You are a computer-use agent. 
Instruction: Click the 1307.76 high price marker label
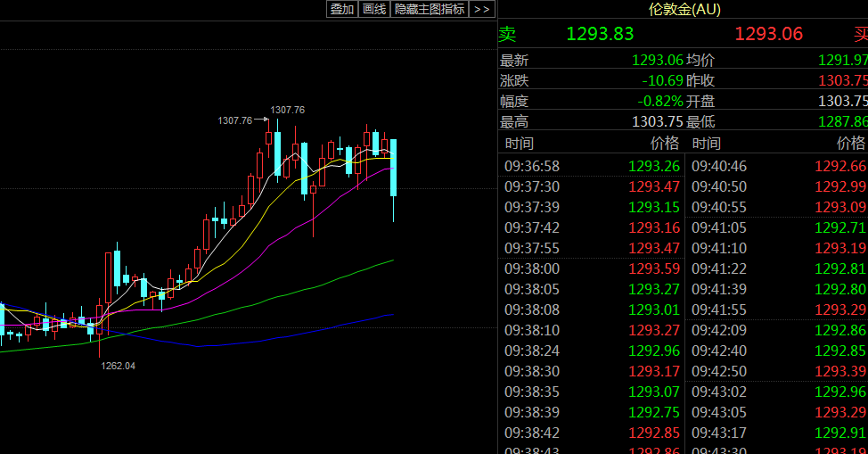click(x=234, y=120)
